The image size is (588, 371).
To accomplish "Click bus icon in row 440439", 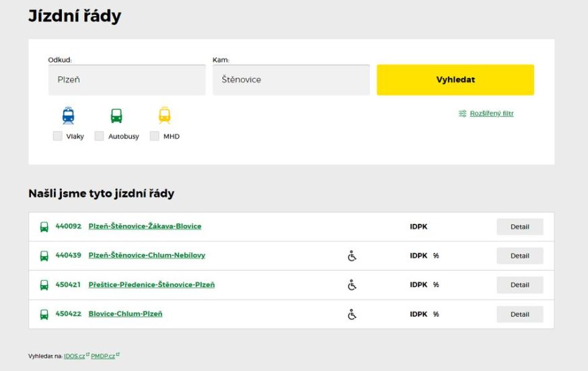I will (44, 256).
